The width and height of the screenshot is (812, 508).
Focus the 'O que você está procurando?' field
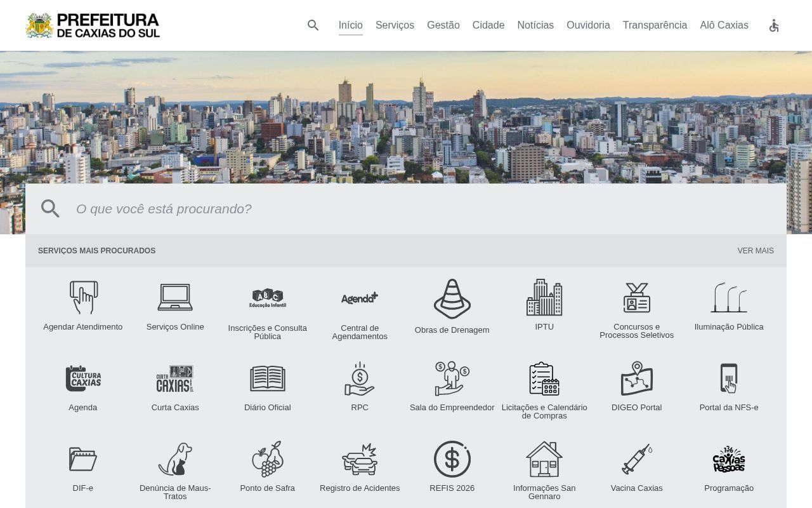click(425, 209)
